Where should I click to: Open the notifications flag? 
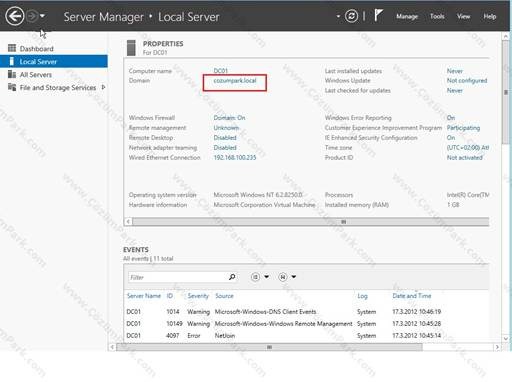click(x=378, y=15)
